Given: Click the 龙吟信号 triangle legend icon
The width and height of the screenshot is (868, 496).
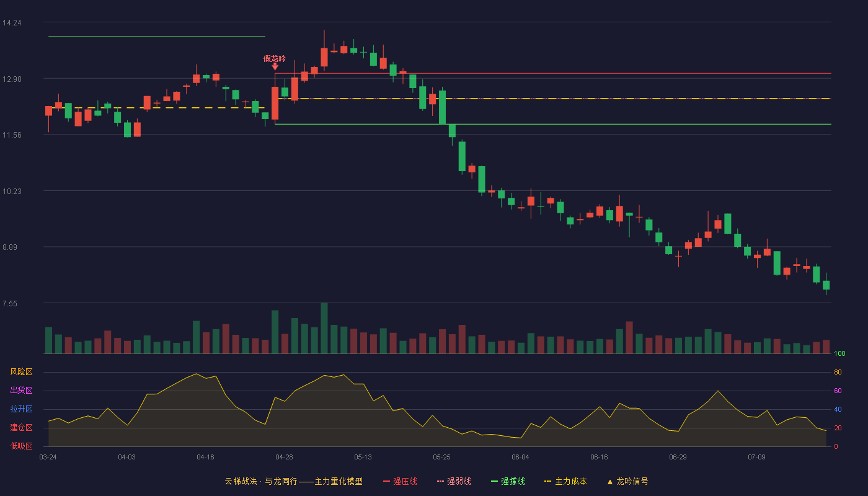Looking at the screenshot, I should tap(609, 482).
